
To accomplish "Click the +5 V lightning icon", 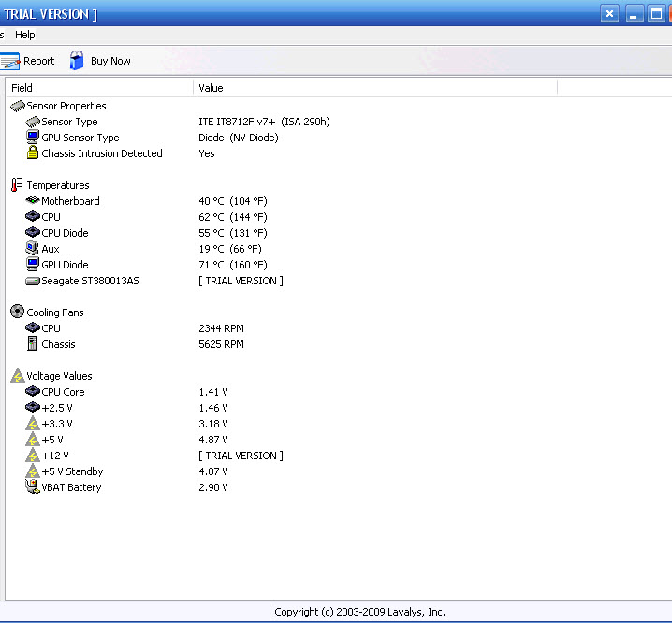I will 33,439.
